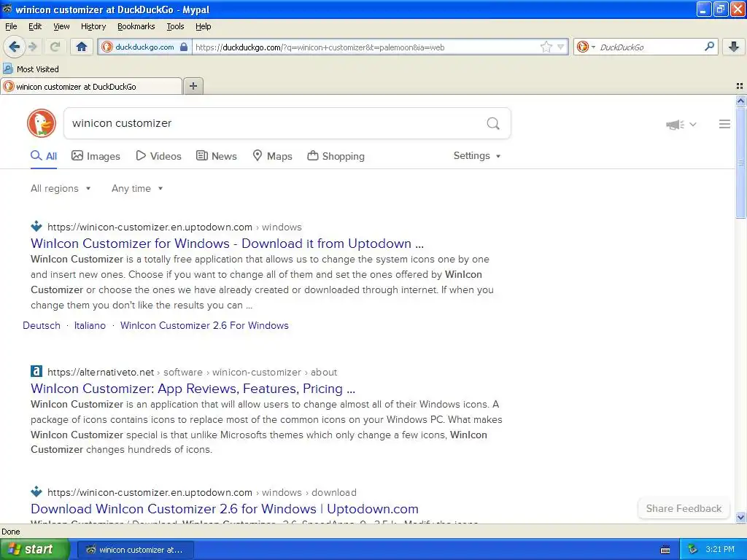Screen dimensions: 747x560
Task: Open the Edit menu
Action: point(35,26)
